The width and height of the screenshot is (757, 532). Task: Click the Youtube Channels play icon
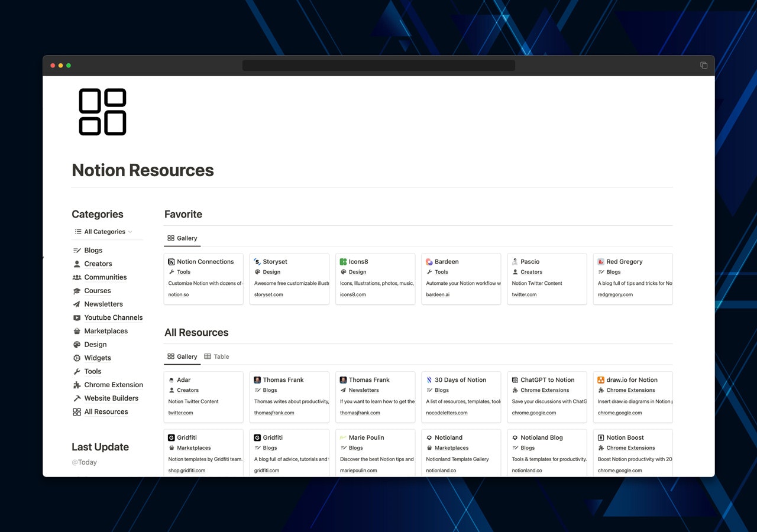point(77,318)
